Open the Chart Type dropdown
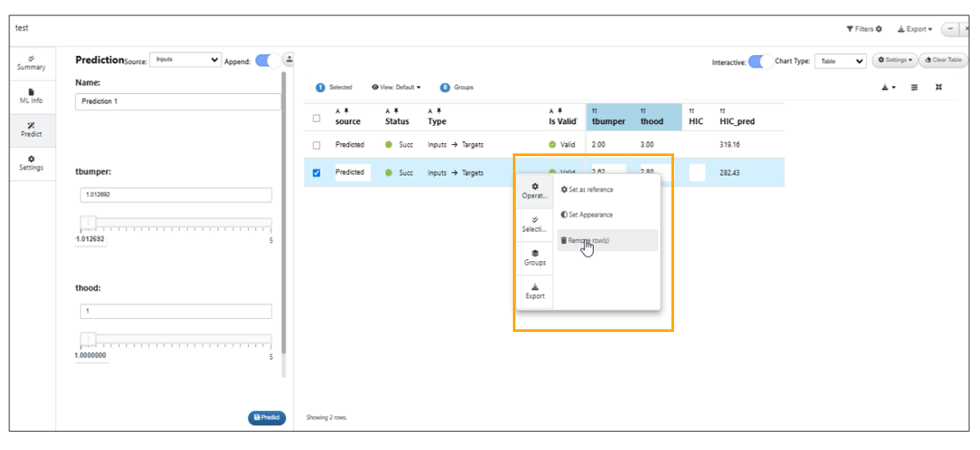Screen dimensions: 980x450 click(x=840, y=61)
